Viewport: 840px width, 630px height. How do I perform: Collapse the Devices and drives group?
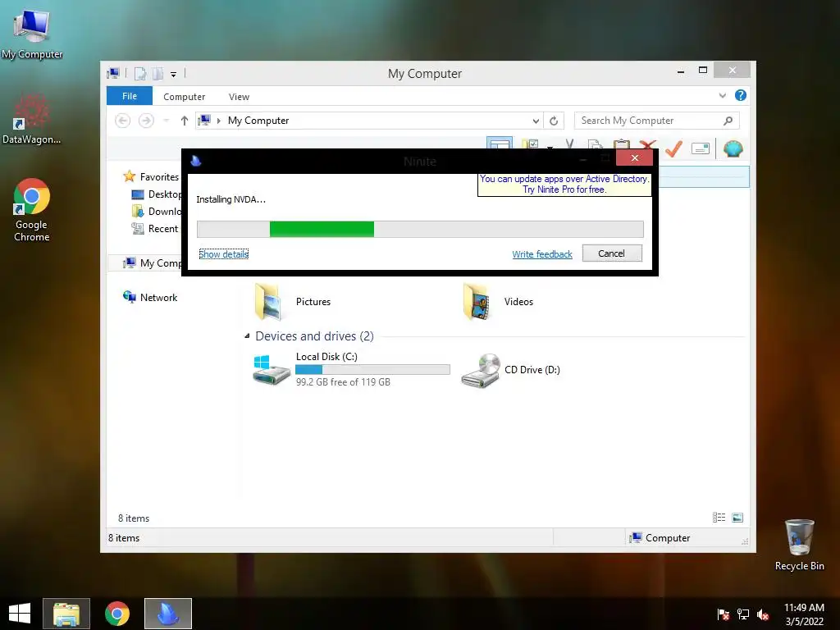pos(247,336)
